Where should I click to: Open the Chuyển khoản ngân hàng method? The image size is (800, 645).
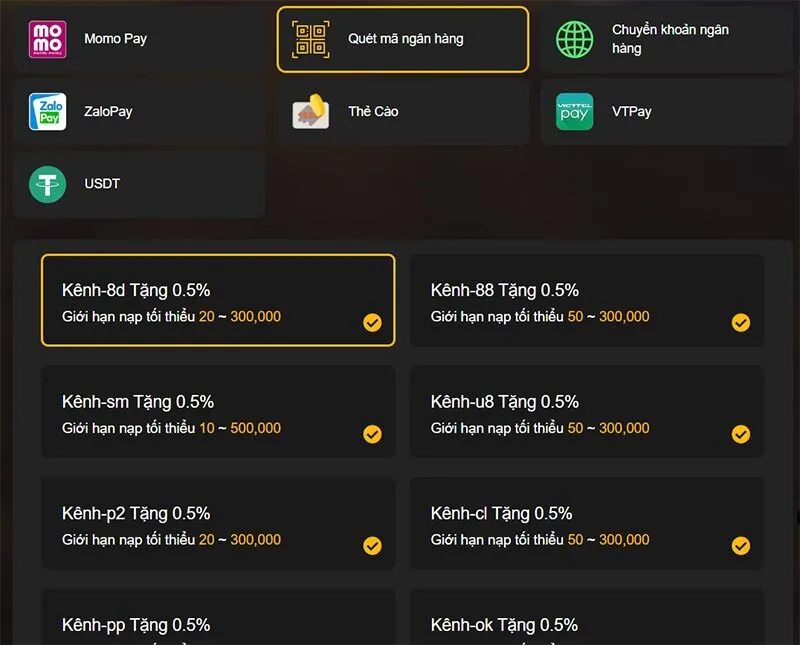click(665, 39)
